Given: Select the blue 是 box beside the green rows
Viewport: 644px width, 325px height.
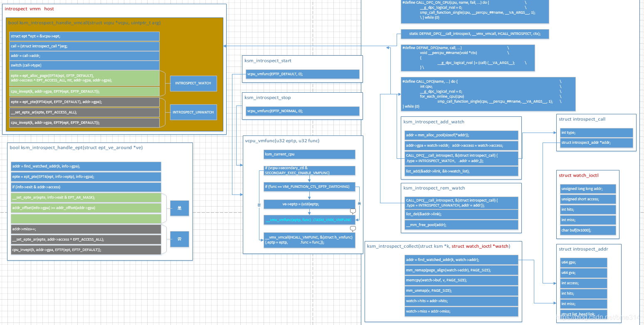Looking at the screenshot, I should click(x=180, y=208).
